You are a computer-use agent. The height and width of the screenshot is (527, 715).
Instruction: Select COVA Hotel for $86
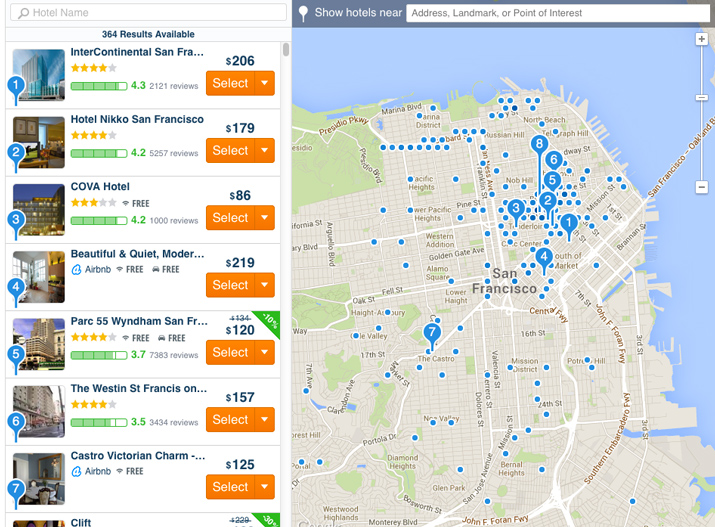pos(230,217)
